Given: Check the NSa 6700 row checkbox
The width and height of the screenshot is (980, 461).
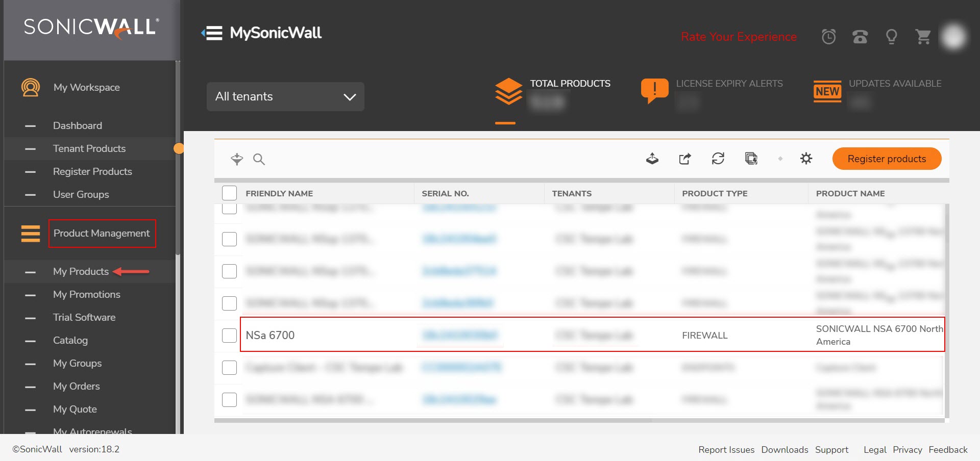Looking at the screenshot, I should tap(230, 335).
